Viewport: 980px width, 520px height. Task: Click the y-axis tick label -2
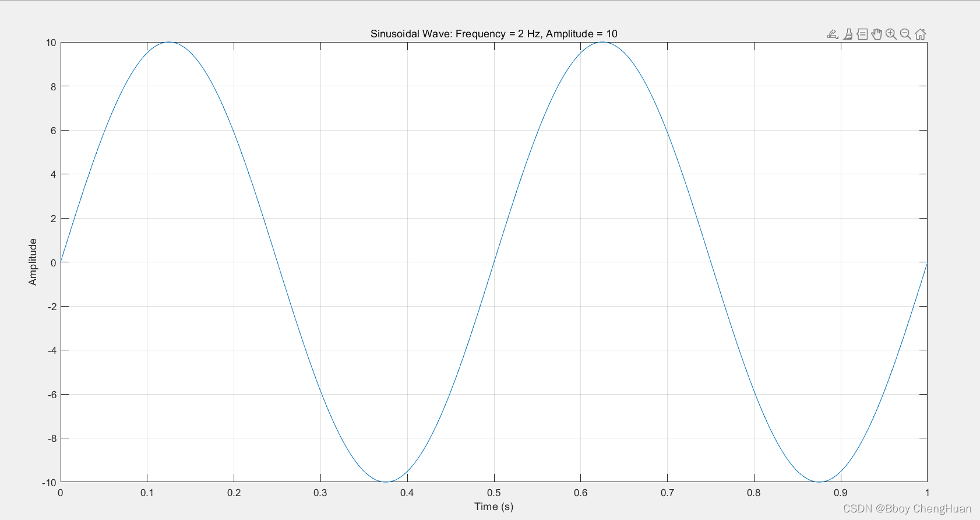point(52,307)
